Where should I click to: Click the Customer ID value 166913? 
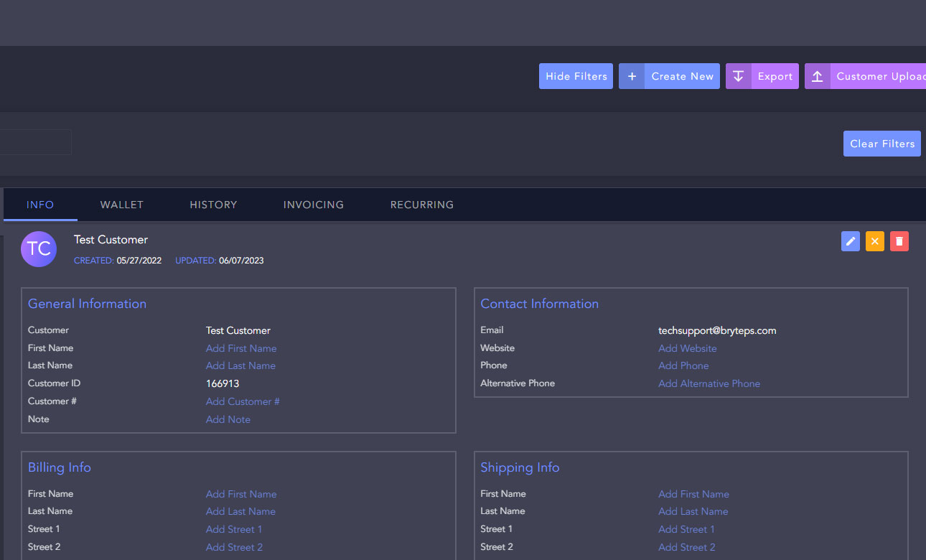pos(223,383)
